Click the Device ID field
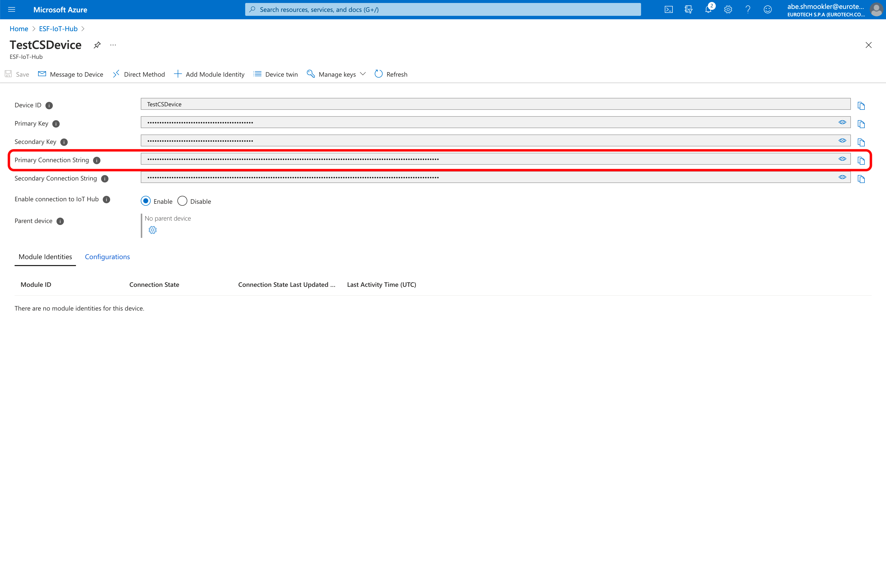 tap(495, 104)
